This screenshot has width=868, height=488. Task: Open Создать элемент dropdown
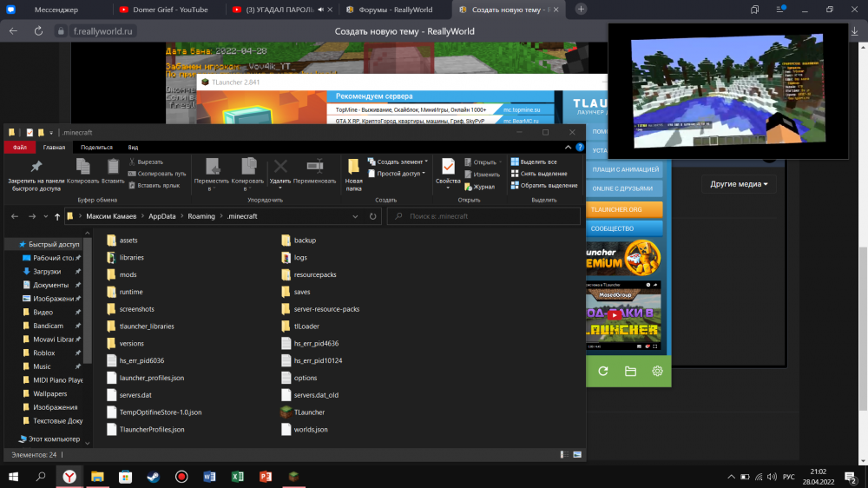click(x=398, y=162)
